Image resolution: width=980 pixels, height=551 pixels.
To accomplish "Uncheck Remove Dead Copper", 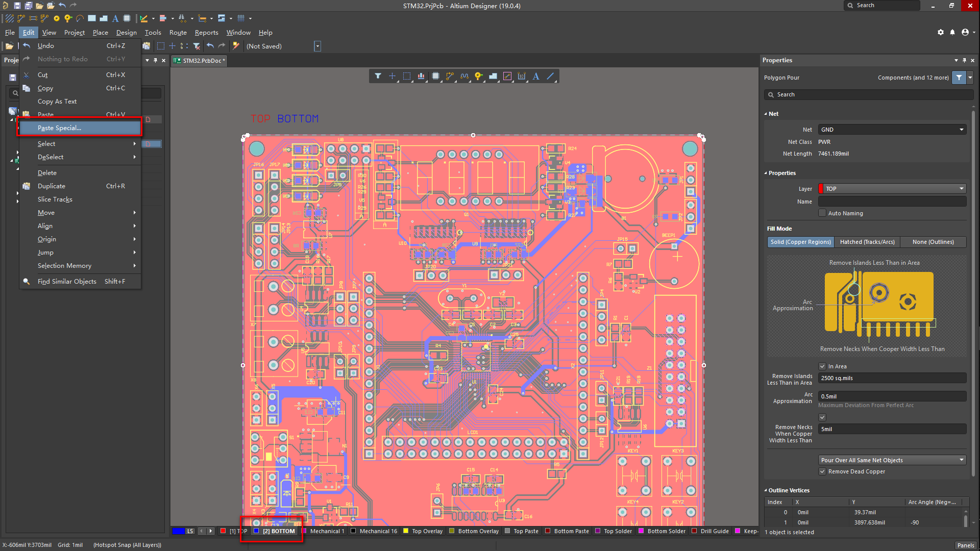I will click(822, 471).
